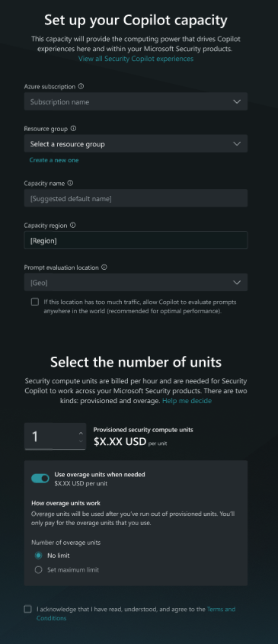Screen dimensions: 278x644
Task: Decrease provisioned units with down arrow
Action: click(81, 441)
